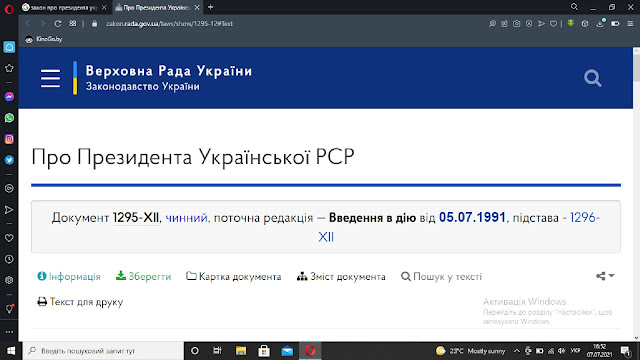Open the My Flow arrow in sidebar

9,210
